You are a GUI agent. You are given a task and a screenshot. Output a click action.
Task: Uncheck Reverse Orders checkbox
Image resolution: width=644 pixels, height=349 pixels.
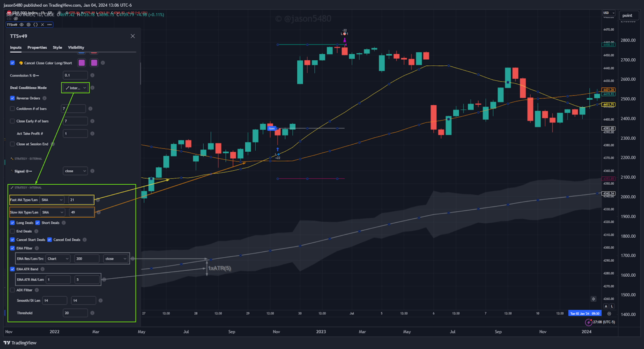12,98
